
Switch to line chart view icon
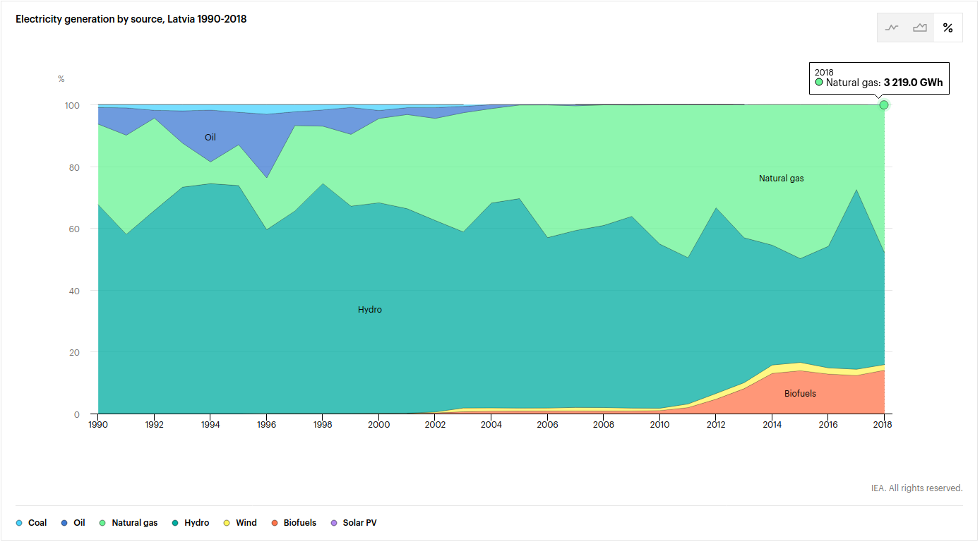pos(892,28)
